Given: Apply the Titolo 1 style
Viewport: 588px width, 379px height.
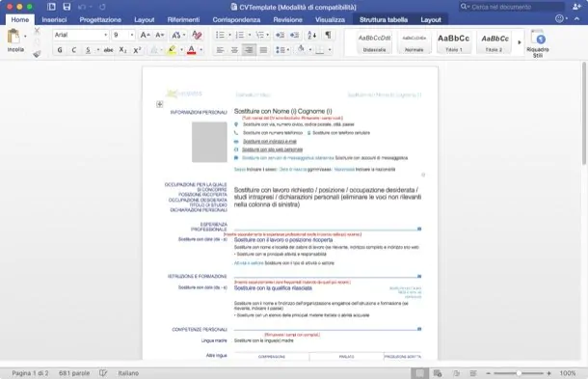Looking at the screenshot, I should tap(454, 42).
